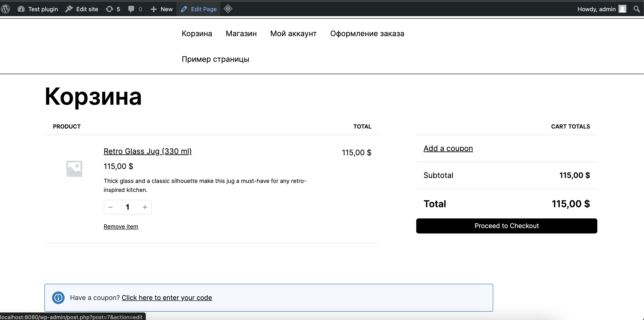
Task: Go to the Магазин menu item
Action: (x=241, y=33)
